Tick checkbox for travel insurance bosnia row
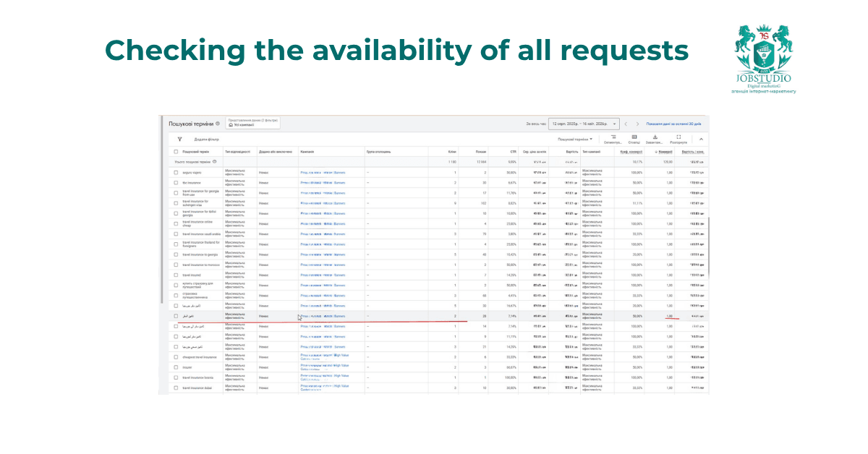The width and height of the screenshot is (868, 454). click(x=176, y=377)
